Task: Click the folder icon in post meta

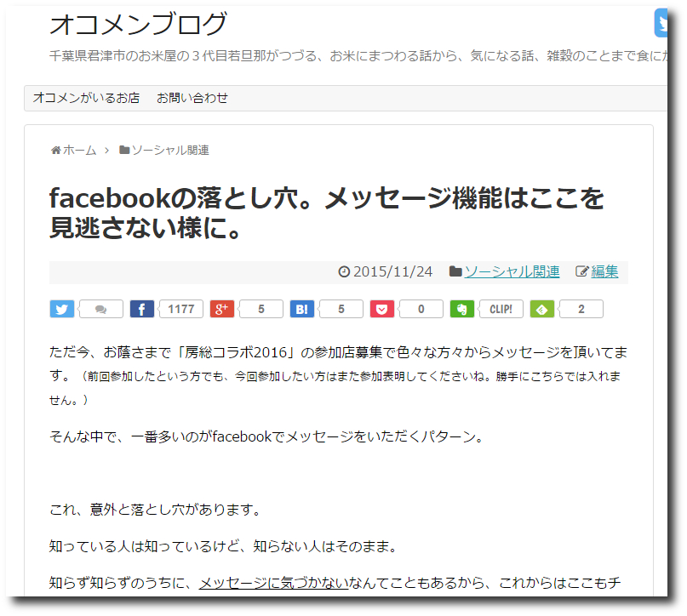Action: (x=455, y=271)
